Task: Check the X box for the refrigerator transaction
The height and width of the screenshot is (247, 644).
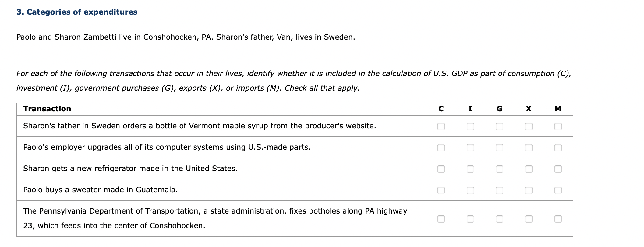Action: point(529,169)
